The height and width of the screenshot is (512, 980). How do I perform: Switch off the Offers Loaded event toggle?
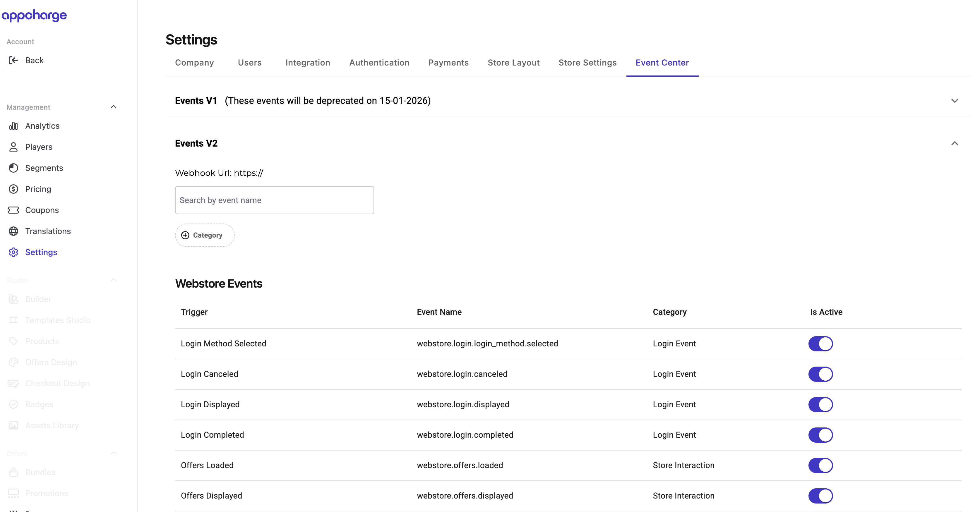[x=820, y=465]
